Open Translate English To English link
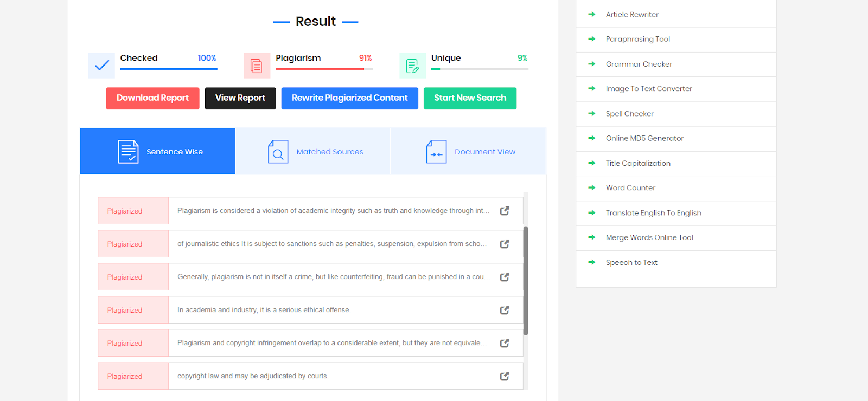The image size is (868, 401). pyautogui.click(x=654, y=213)
